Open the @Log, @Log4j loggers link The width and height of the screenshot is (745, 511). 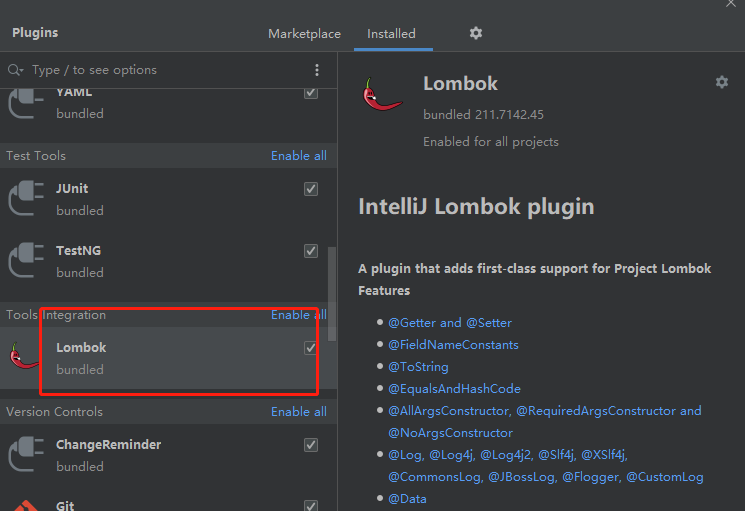(545, 466)
